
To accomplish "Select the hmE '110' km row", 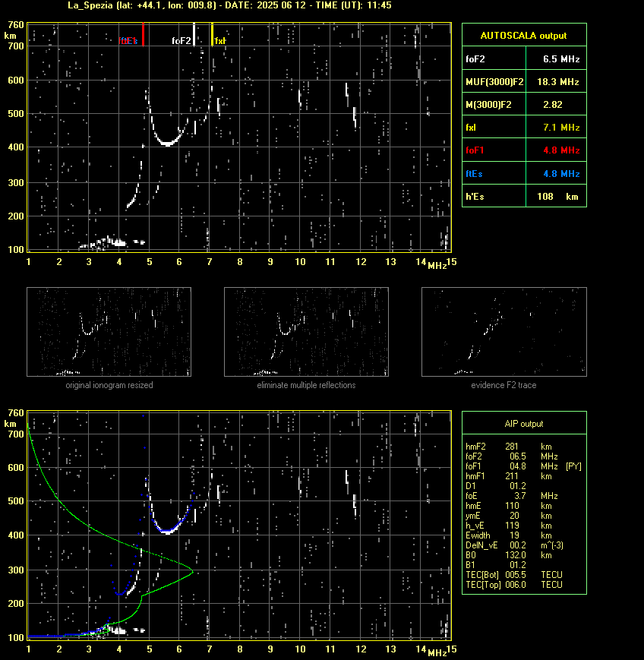I will [x=509, y=506].
